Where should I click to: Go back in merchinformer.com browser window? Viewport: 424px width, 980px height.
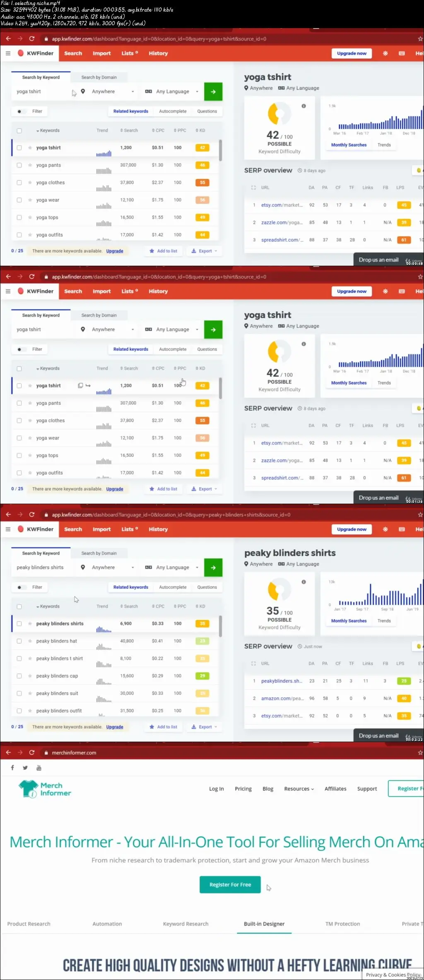tap(8, 752)
